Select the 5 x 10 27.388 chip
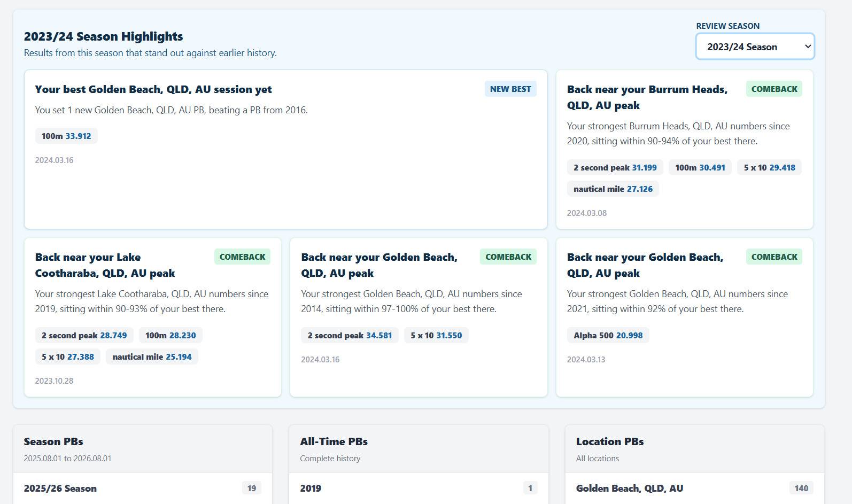852x504 pixels. click(68, 356)
